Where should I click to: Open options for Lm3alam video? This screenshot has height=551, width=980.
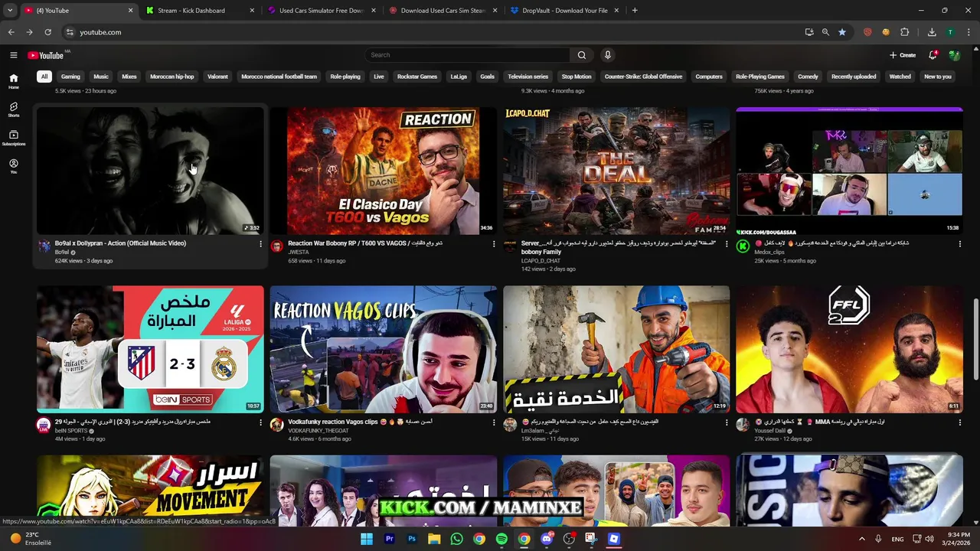tap(727, 422)
